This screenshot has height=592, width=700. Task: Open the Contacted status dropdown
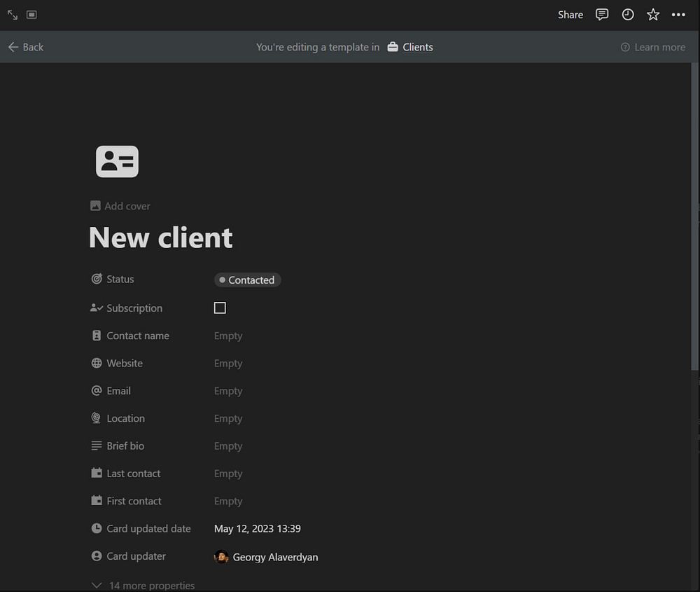tap(247, 280)
